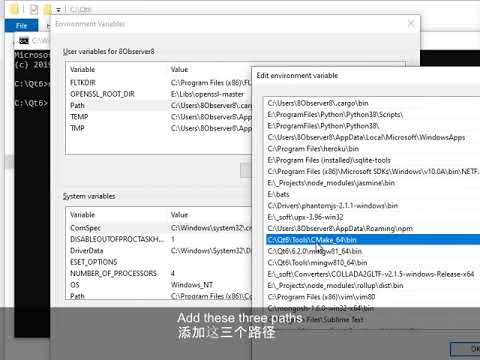Select the upx-3.96-win32 path entry
The height and width of the screenshot is (360, 480).
point(373,217)
